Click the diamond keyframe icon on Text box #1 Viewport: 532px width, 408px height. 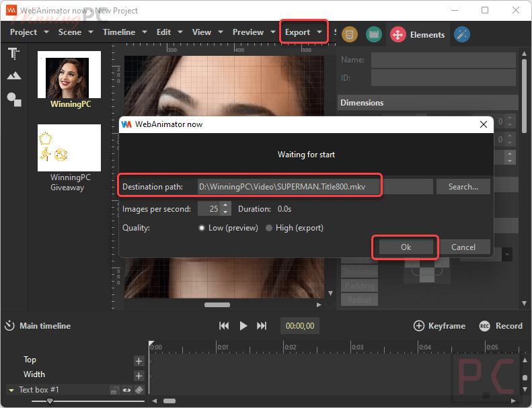point(139,391)
